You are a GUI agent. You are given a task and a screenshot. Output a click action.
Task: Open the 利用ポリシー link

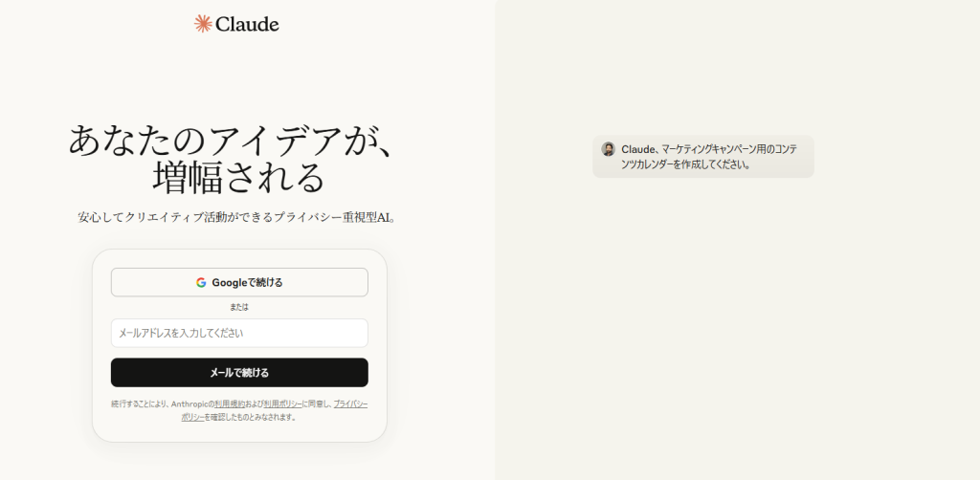point(282,404)
